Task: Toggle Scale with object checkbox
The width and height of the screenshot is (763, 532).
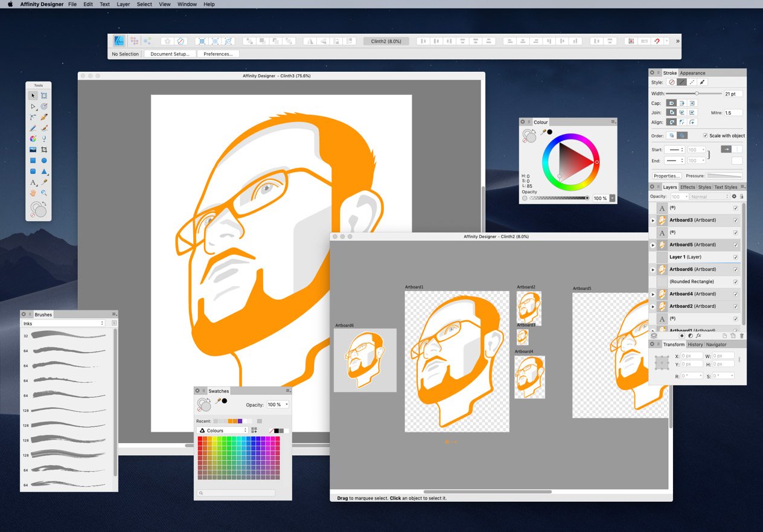Action: coord(706,136)
